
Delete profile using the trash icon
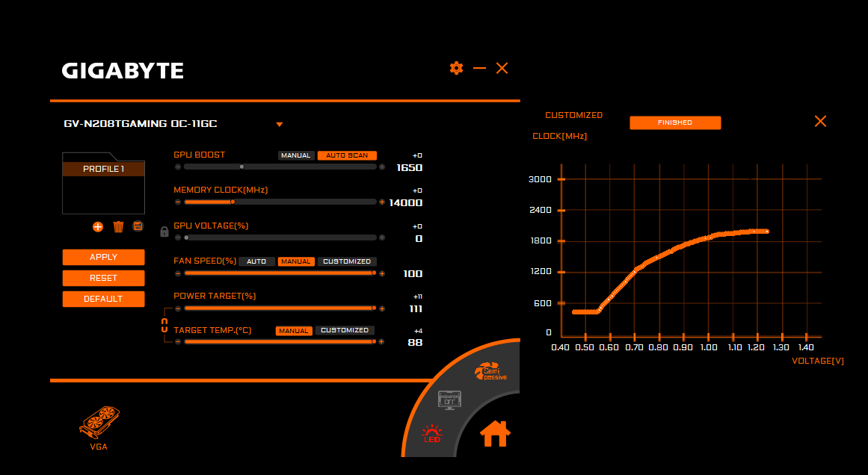click(x=118, y=227)
